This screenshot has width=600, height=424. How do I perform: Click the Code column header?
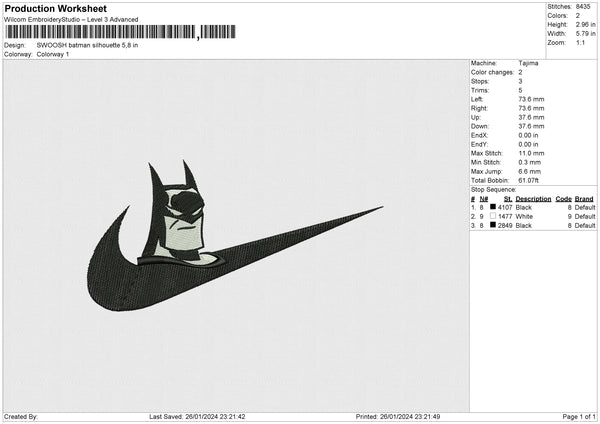(x=564, y=199)
